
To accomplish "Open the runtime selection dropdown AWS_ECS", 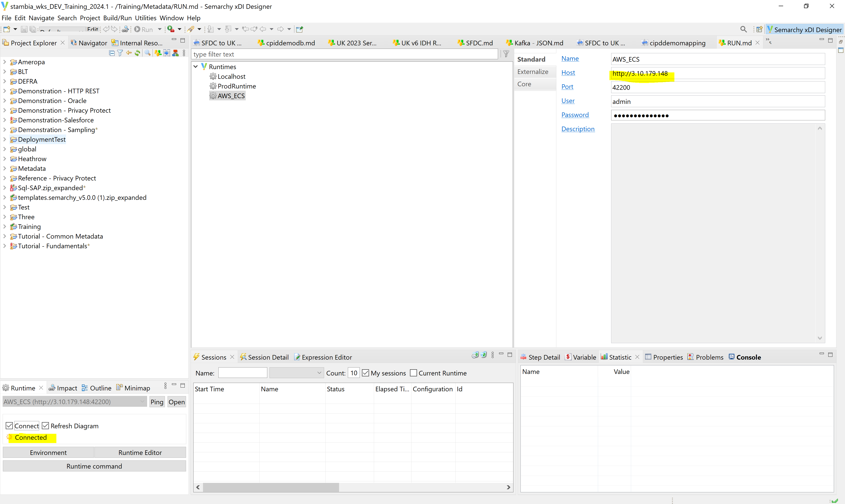I will [142, 402].
